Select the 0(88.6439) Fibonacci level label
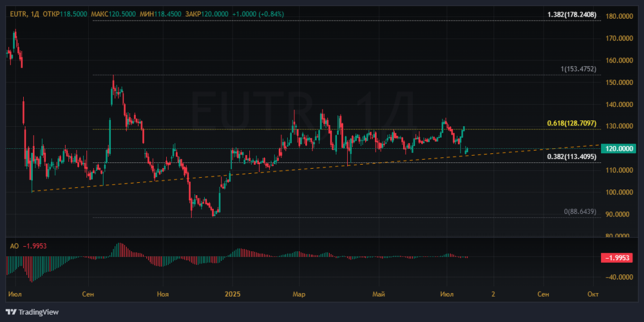 click(580, 211)
